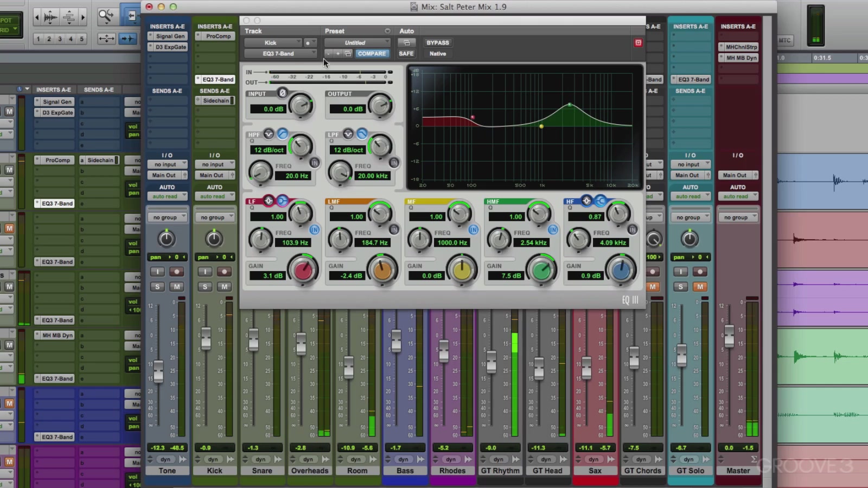Open the MHChnlStrp insert on Master

pyautogui.click(x=738, y=47)
